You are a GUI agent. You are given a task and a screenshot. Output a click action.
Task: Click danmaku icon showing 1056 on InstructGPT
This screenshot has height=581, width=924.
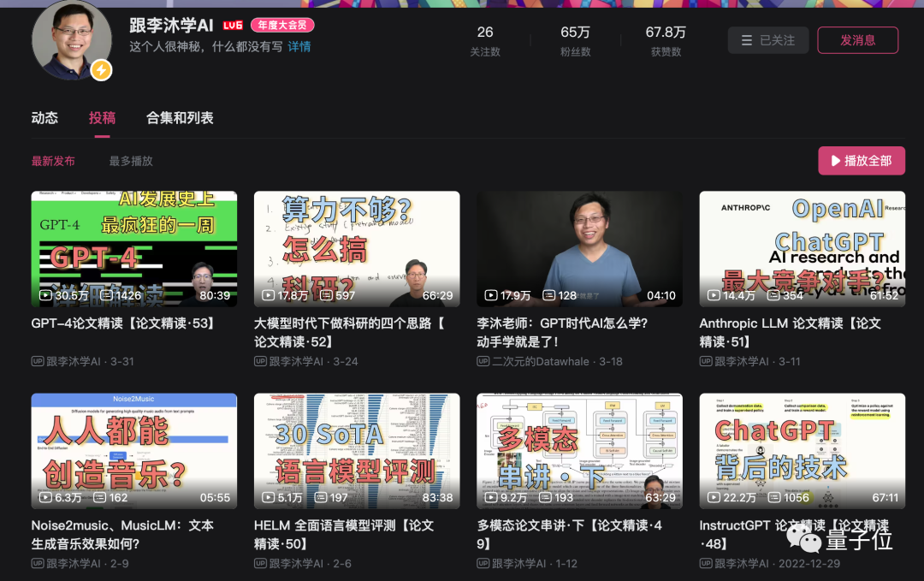click(773, 497)
